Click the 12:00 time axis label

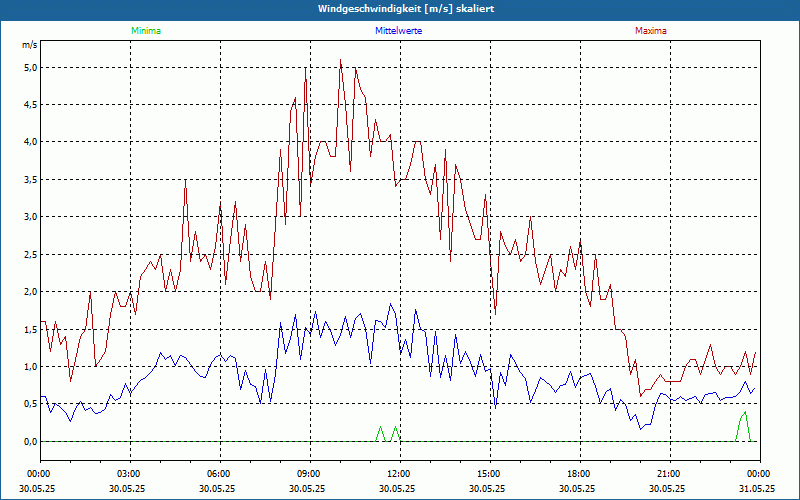click(x=400, y=474)
